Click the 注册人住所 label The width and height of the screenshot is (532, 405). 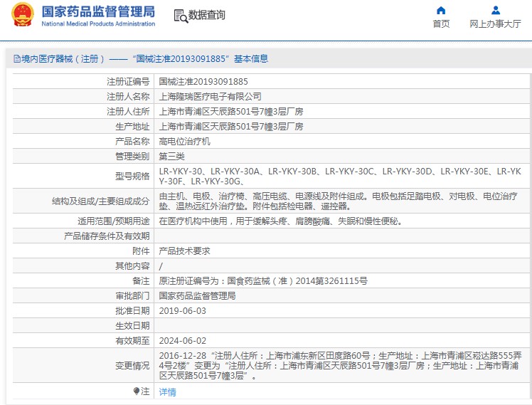pos(128,111)
